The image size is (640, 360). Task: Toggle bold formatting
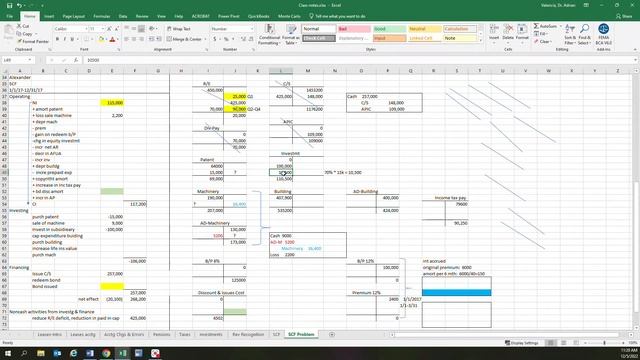point(57,39)
